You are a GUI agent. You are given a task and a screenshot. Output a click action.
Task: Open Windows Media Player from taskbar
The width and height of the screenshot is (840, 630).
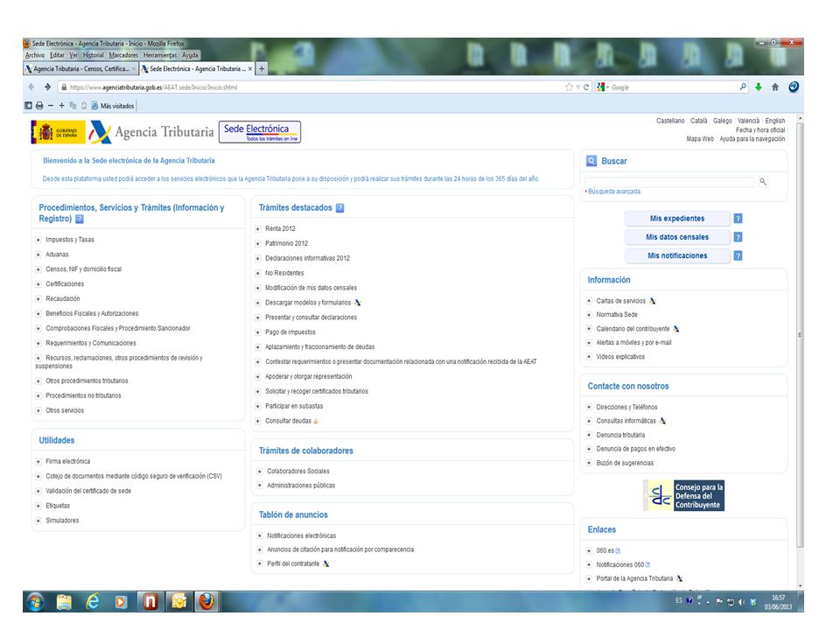[121, 602]
